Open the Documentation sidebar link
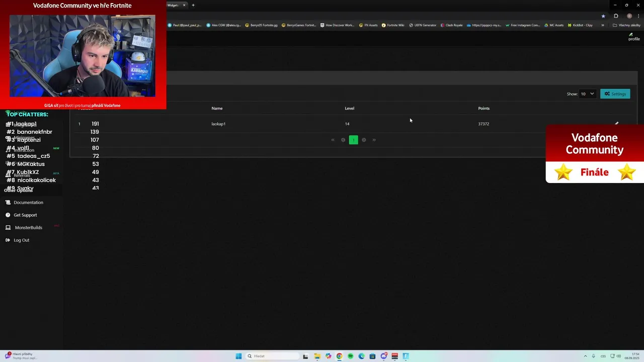This screenshot has width=644, height=362. 28,203
